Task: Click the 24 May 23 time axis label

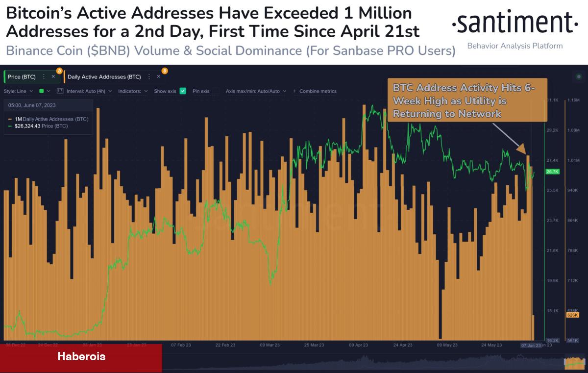Action: [492, 345]
